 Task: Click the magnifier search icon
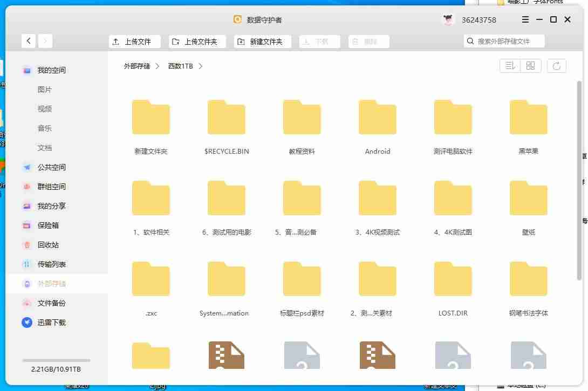tap(470, 41)
